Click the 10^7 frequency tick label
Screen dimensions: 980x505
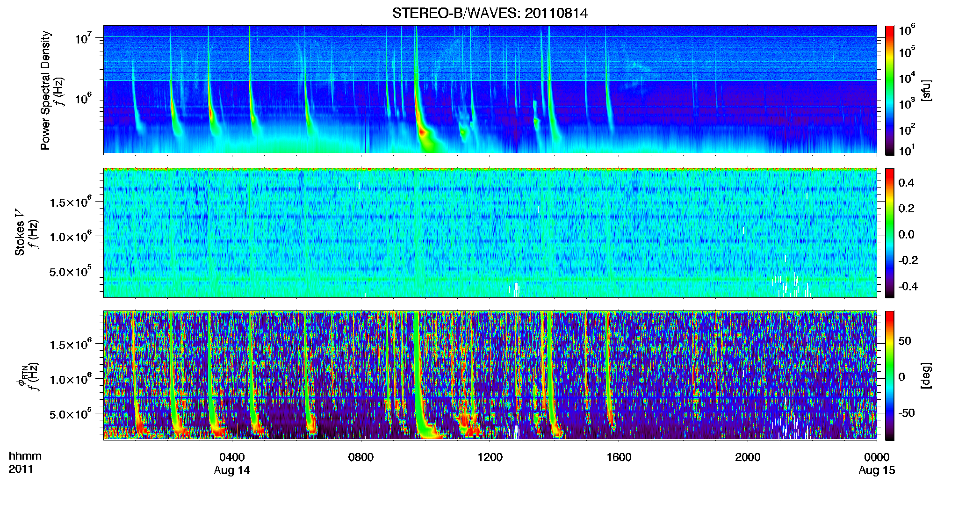pos(84,38)
